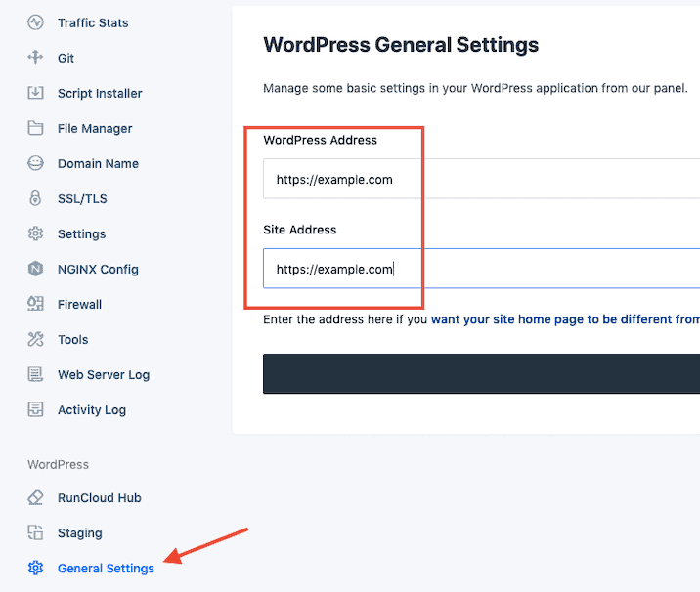Open Web Server Log page
The height and width of the screenshot is (592, 700).
(x=103, y=374)
